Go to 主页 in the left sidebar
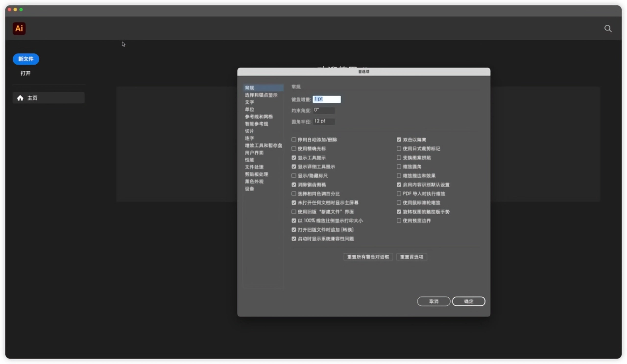627x364 pixels. (48, 98)
